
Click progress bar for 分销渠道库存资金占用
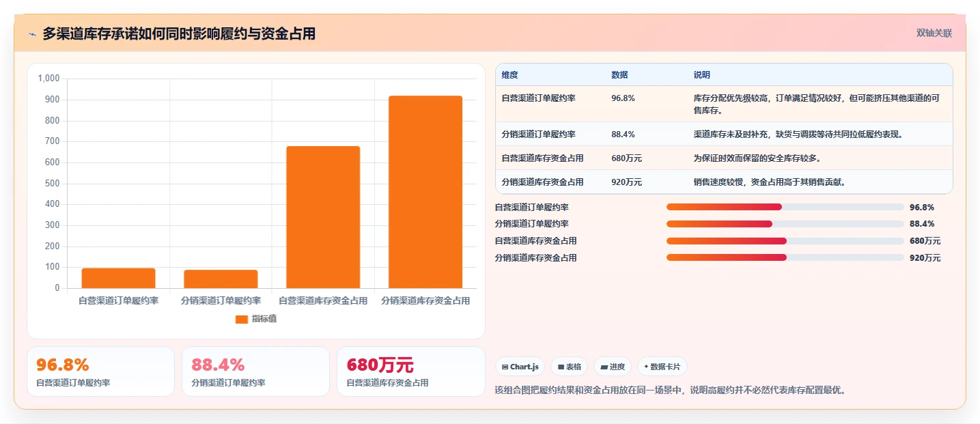click(x=785, y=257)
